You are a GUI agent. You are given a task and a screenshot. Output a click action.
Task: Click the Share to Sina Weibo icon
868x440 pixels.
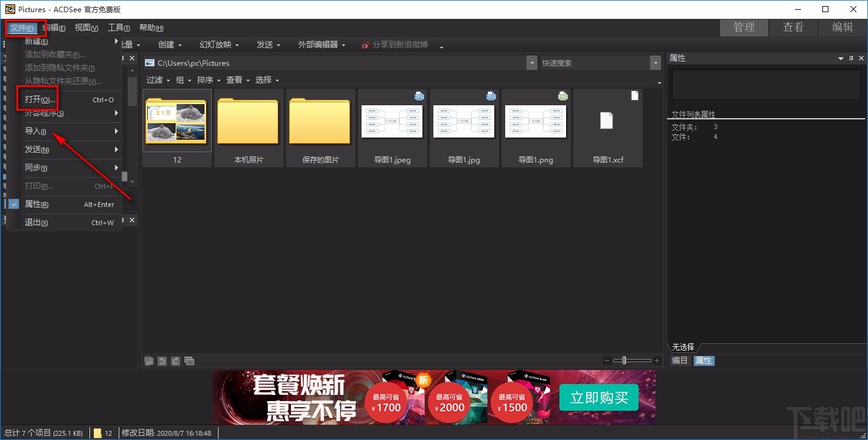[365, 44]
